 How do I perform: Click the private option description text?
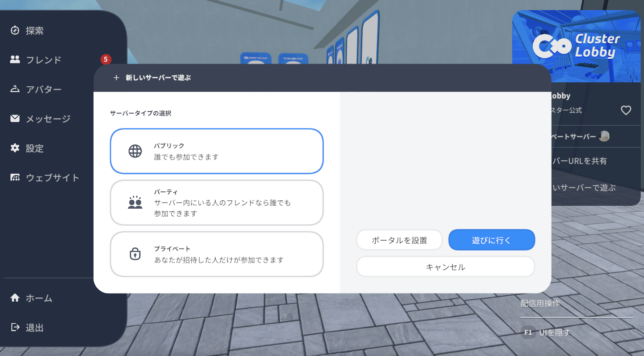pos(219,260)
